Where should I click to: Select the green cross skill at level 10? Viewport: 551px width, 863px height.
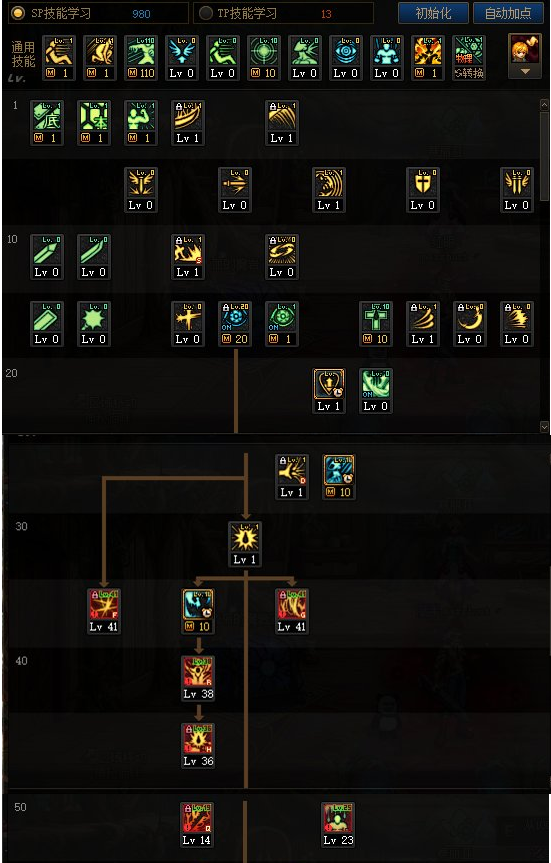click(375, 324)
